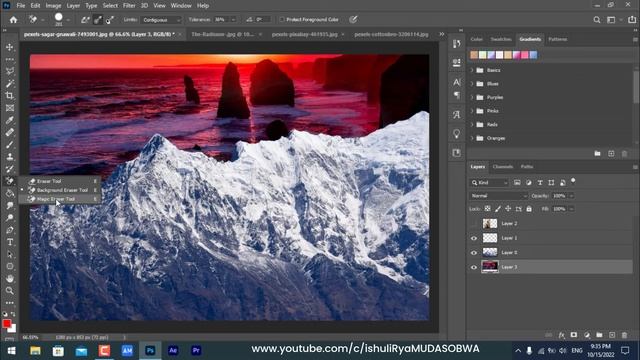Screen dimensions: 640x360
Task: Create a new layer from Layers panel
Action: (x=612, y=335)
